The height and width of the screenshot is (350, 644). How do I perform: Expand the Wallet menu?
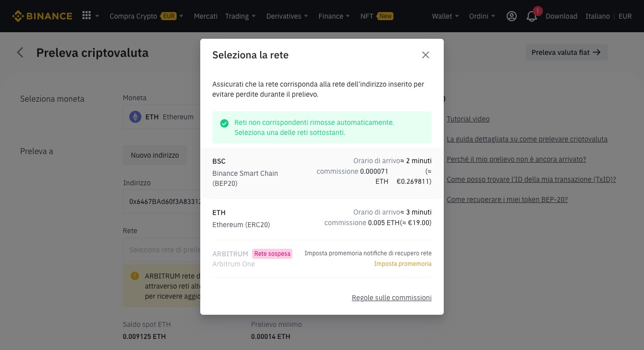coord(445,16)
